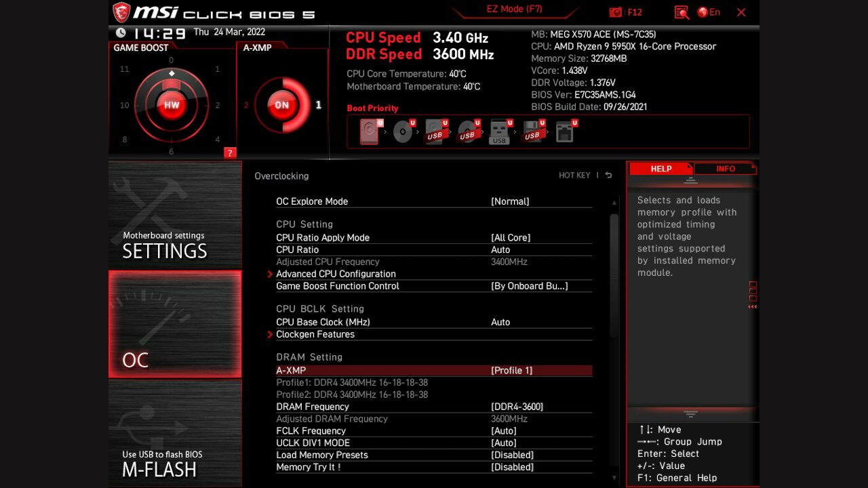The width and height of the screenshot is (868, 488).
Task: Select the USB key boot device icon
Action: 500,131
